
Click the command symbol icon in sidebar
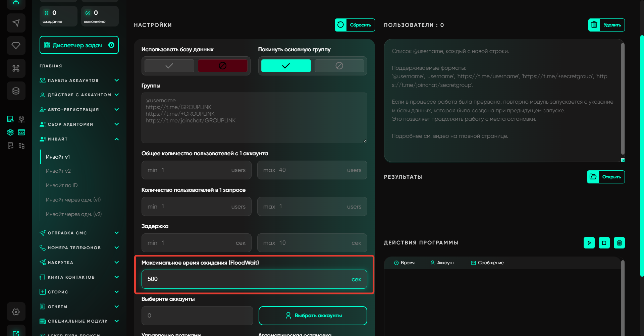[x=16, y=68]
